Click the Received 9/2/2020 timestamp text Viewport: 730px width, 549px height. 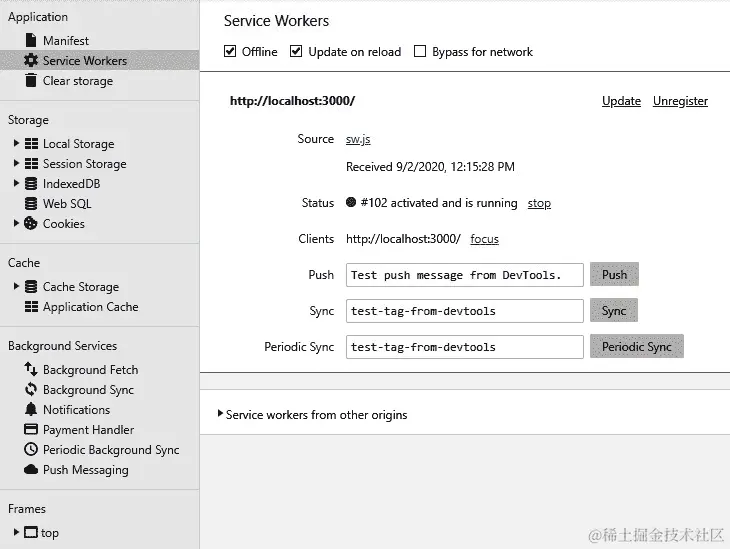(430, 167)
